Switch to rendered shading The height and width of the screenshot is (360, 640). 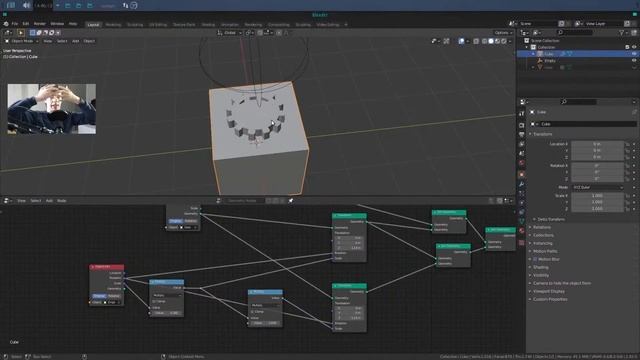(504, 41)
